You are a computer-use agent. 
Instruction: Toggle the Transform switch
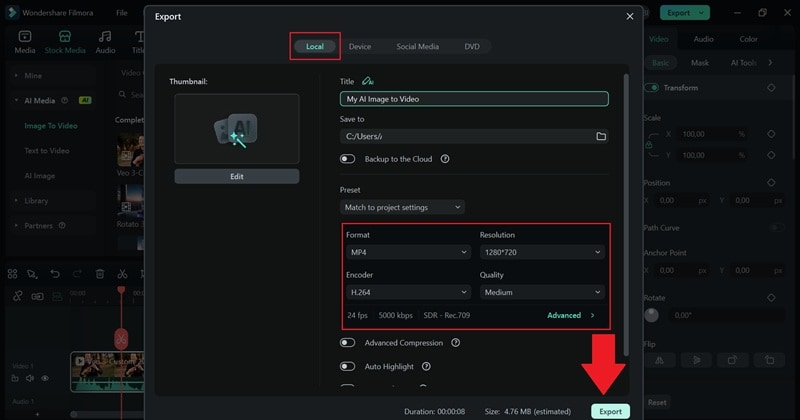652,88
